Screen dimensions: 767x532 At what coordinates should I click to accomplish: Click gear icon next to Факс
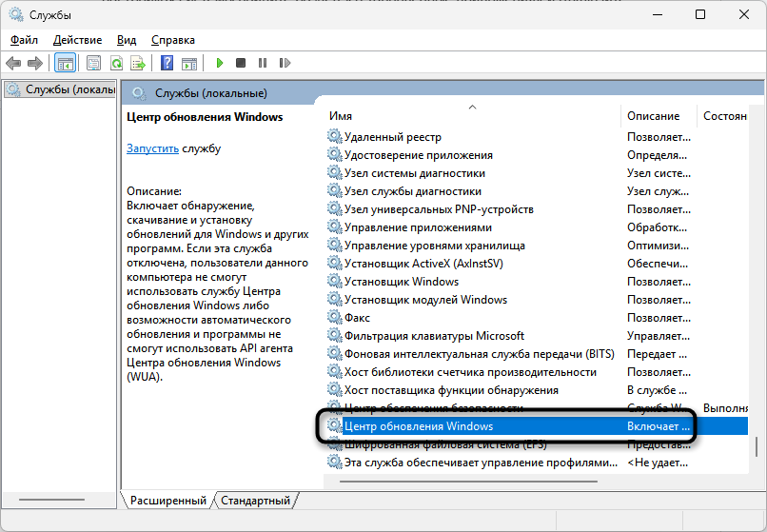(x=335, y=318)
